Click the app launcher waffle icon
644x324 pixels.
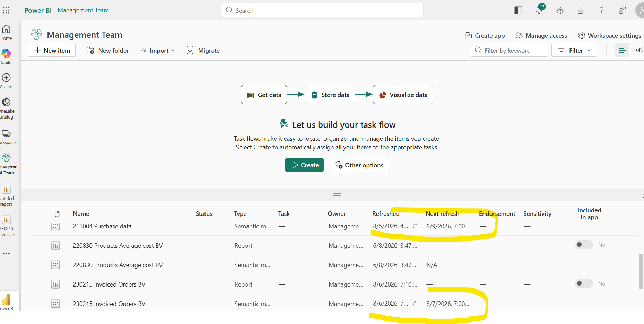(6, 10)
